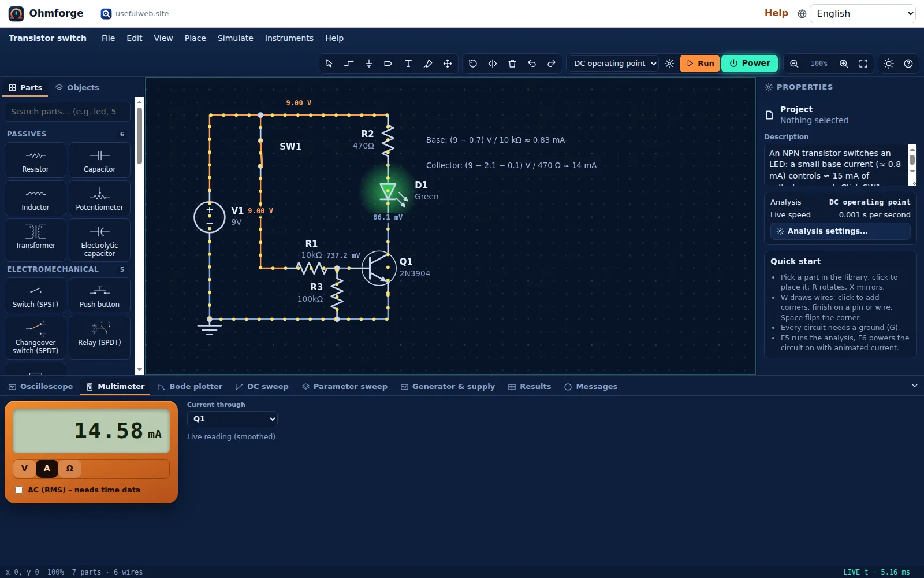This screenshot has height=578, width=924.
Task: Open the toolbar help question-mark icon
Action: [x=908, y=64]
